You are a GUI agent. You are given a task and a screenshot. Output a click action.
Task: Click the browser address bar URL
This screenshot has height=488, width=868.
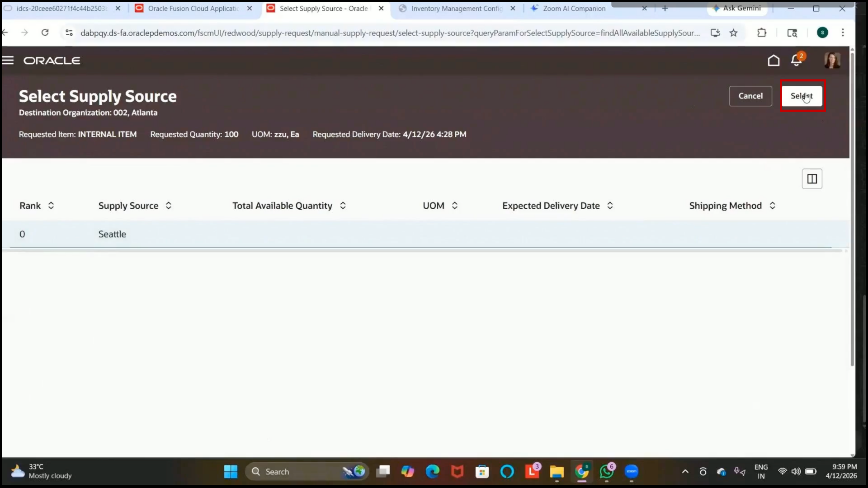[390, 33]
